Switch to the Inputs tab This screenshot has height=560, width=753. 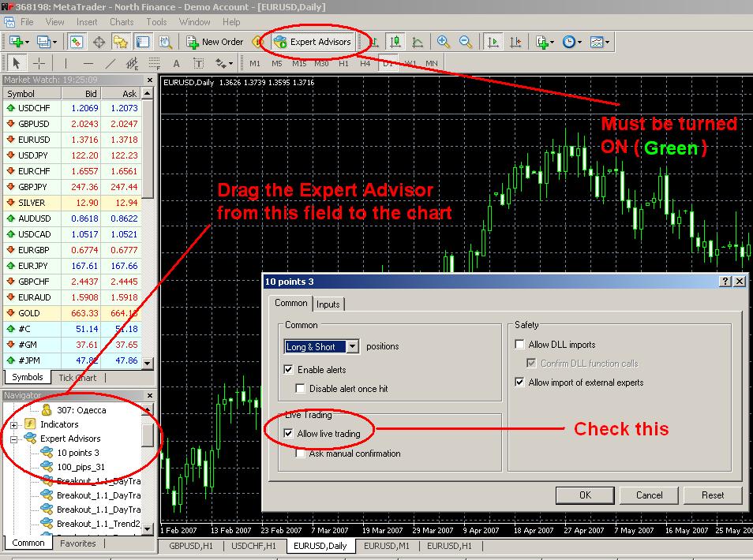coord(328,304)
